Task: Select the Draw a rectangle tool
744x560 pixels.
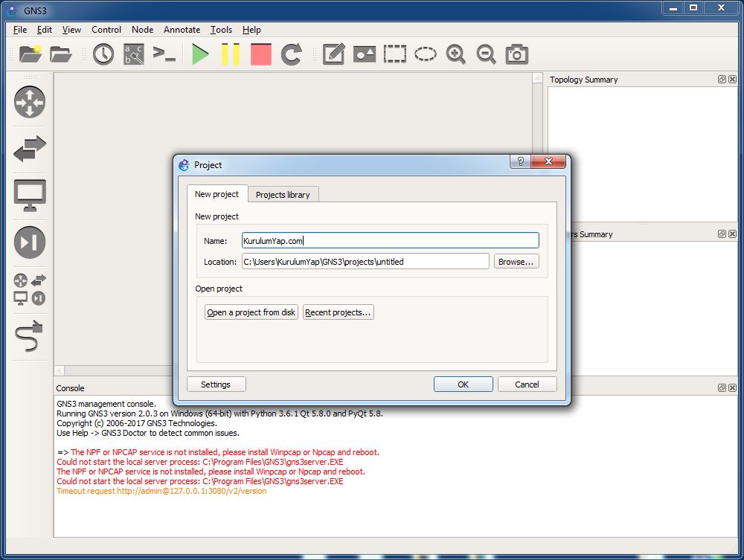Action: [395, 54]
